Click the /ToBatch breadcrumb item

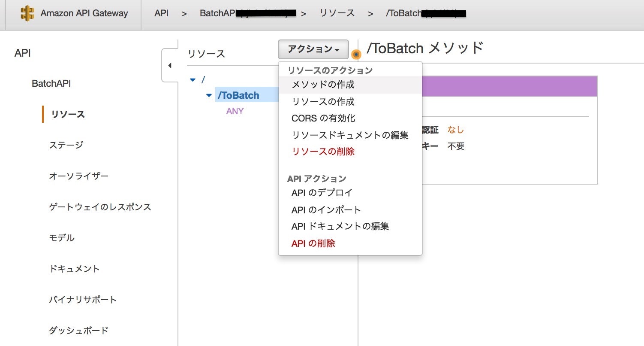425,13
